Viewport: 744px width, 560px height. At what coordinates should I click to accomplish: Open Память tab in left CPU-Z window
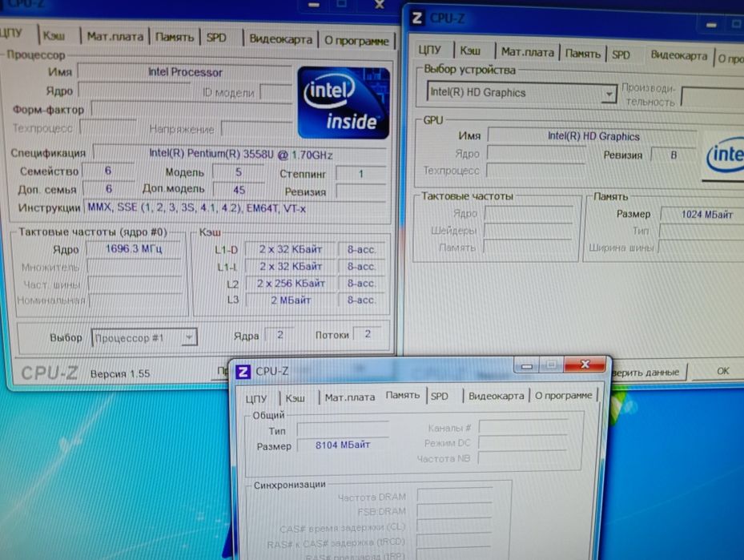coord(175,37)
